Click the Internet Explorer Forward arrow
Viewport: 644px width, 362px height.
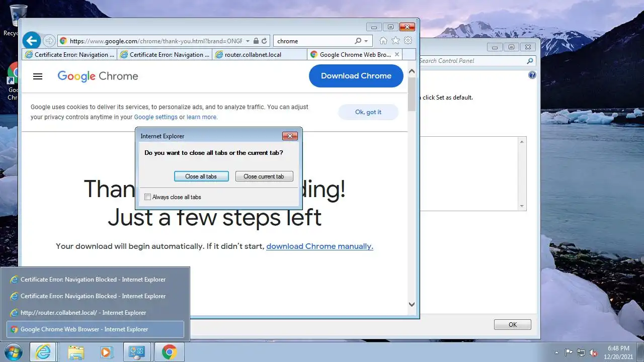(x=49, y=41)
